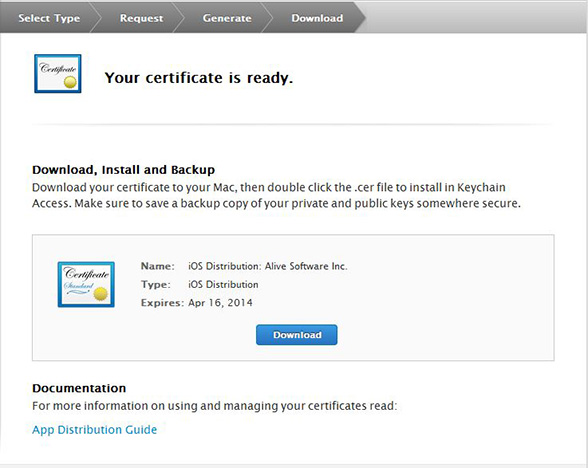Click the Type value iOS Distribution
Viewport: 588px width, 468px height.
click(x=223, y=284)
